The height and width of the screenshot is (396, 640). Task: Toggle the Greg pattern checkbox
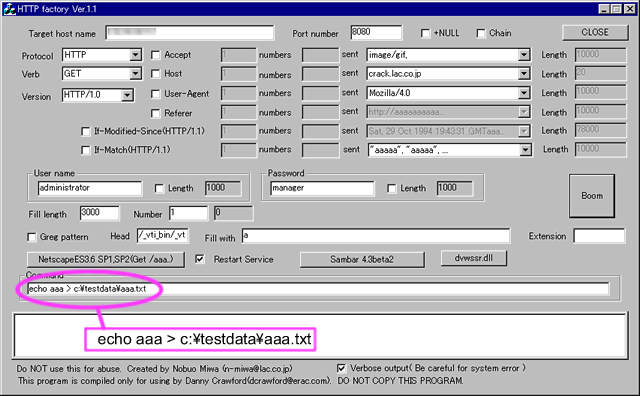coord(31,237)
